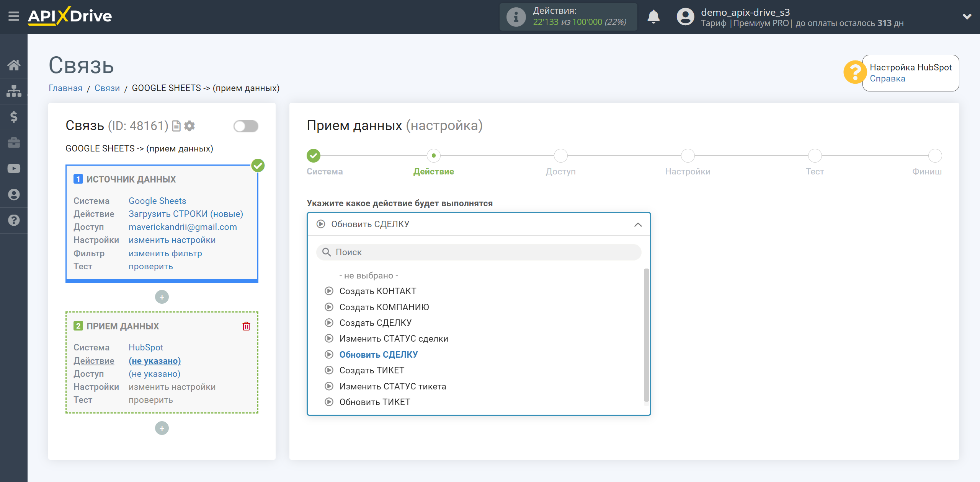Click receiver Действие (не указано) link
The image size is (980, 482).
155,361
